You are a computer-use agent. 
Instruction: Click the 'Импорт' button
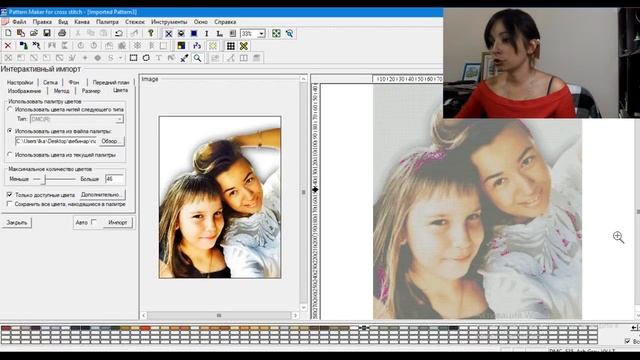(118, 222)
